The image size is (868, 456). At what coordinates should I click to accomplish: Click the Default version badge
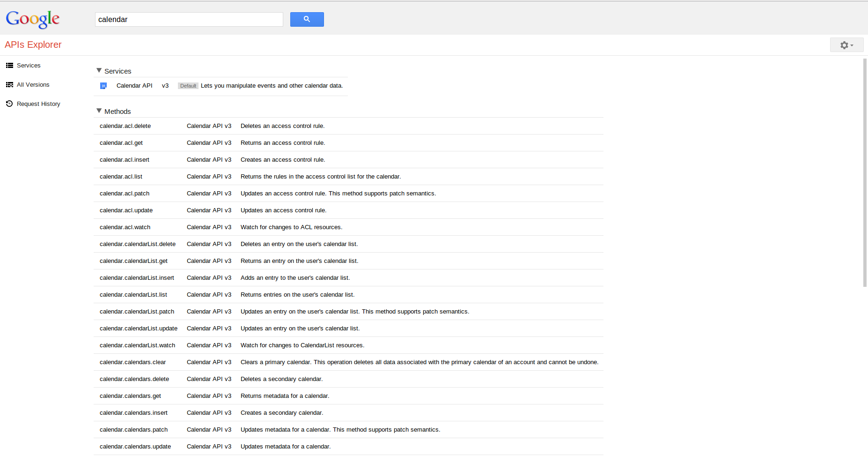pos(188,86)
